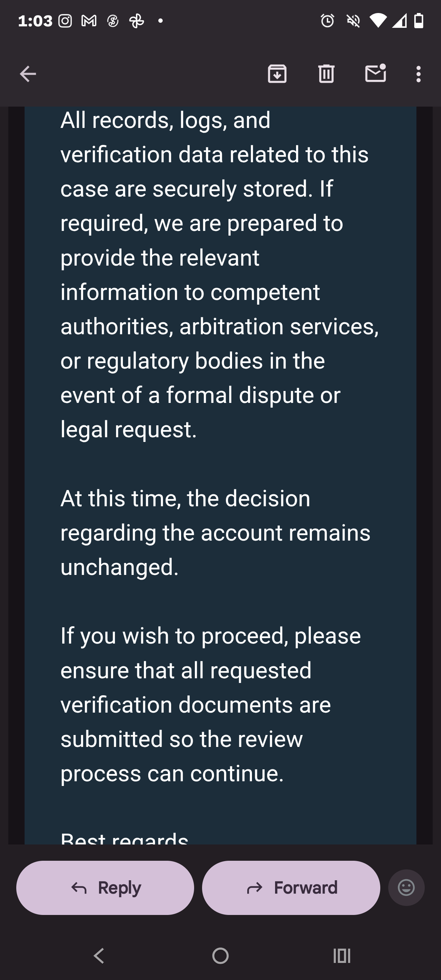Tap the alarm clock status icon

click(x=327, y=21)
